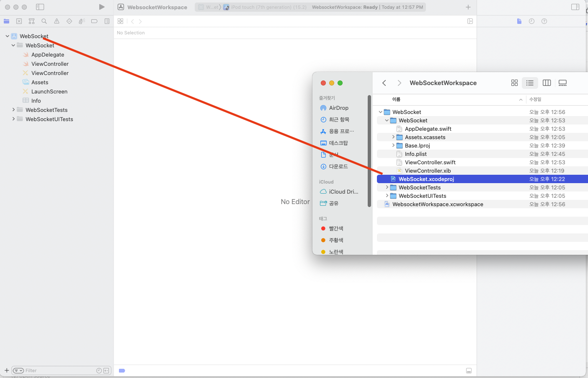The height and width of the screenshot is (378, 588).
Task: Expand the Base.lproj folder in Finder
Action: [x=393, y=145]
